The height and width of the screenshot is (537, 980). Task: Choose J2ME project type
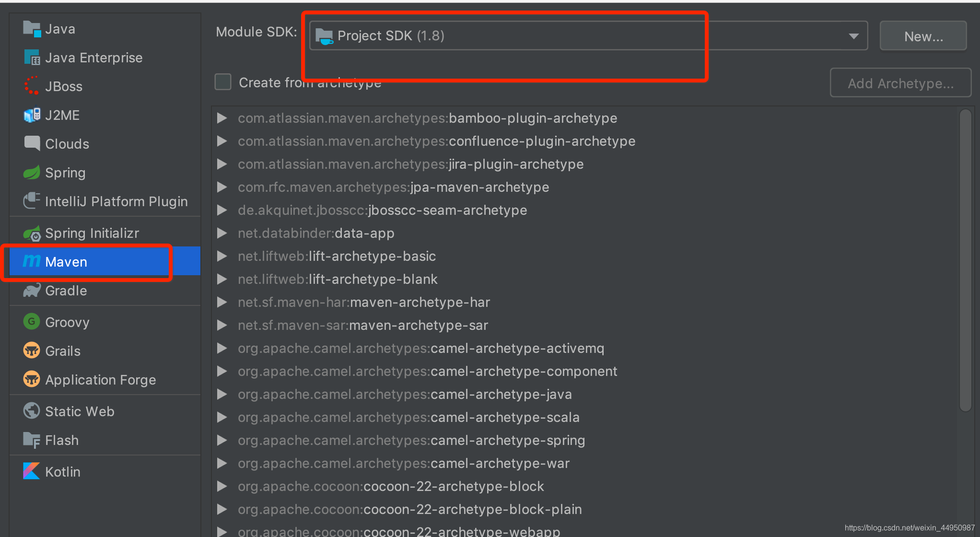(105, 115)
